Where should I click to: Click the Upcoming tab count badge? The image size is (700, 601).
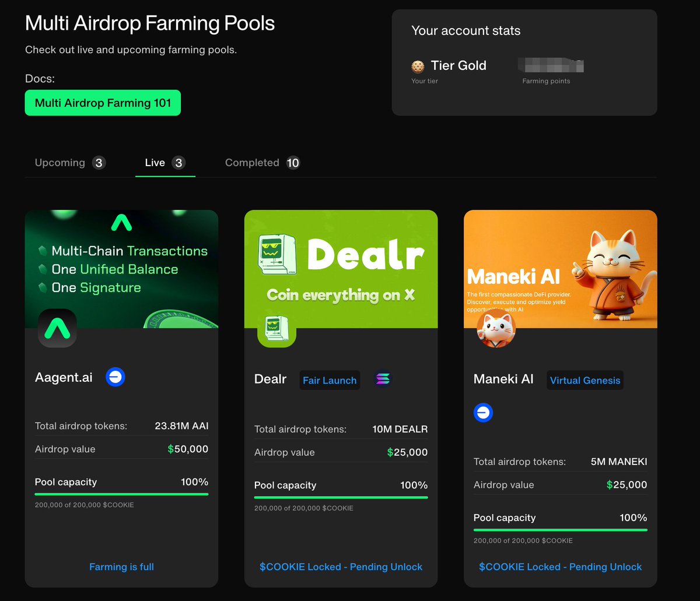(x=99, y=163)
